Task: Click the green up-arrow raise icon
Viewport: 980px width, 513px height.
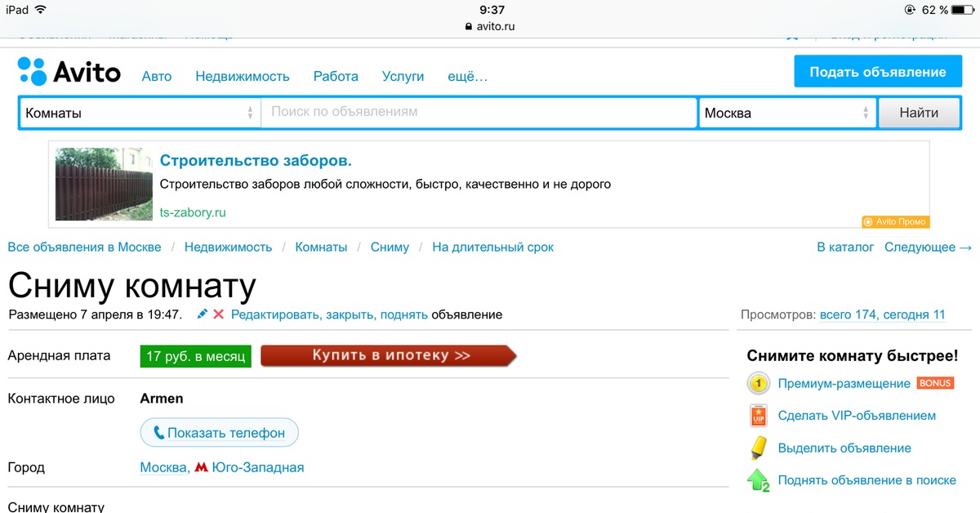Action: (x=759, y=480)
